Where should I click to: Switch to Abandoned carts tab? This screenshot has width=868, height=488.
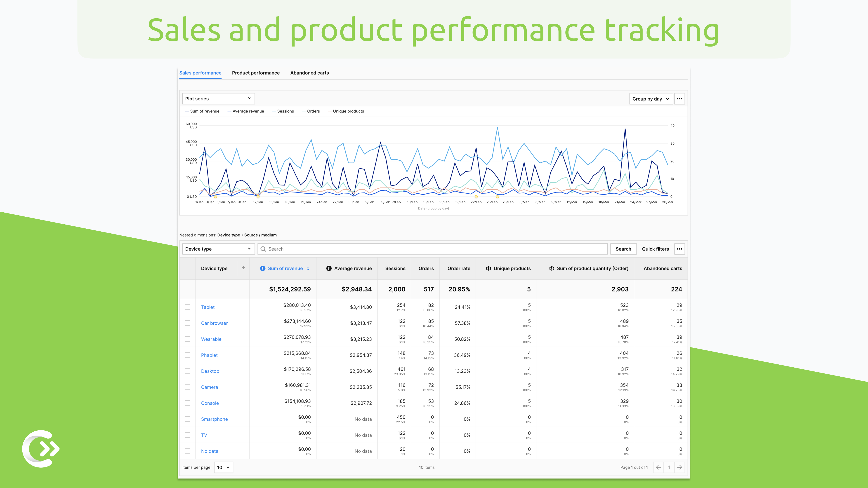[309, 73]
